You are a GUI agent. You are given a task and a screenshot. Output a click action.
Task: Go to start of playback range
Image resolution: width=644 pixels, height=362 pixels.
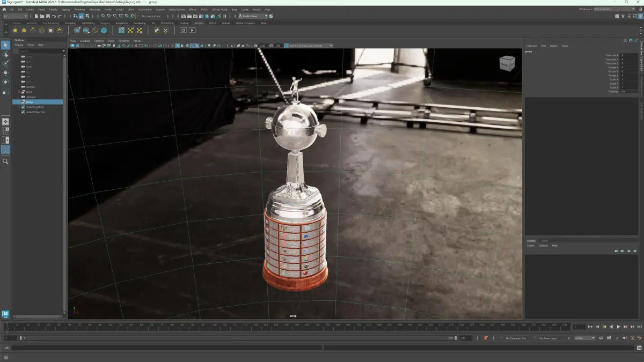pyautogui.click(x=590, y=327)
